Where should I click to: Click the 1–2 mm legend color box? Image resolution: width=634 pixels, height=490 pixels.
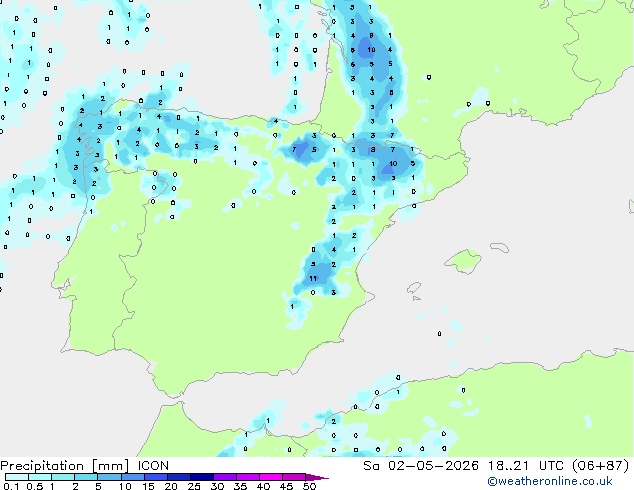pyautogui.click(x=63, y=477)
